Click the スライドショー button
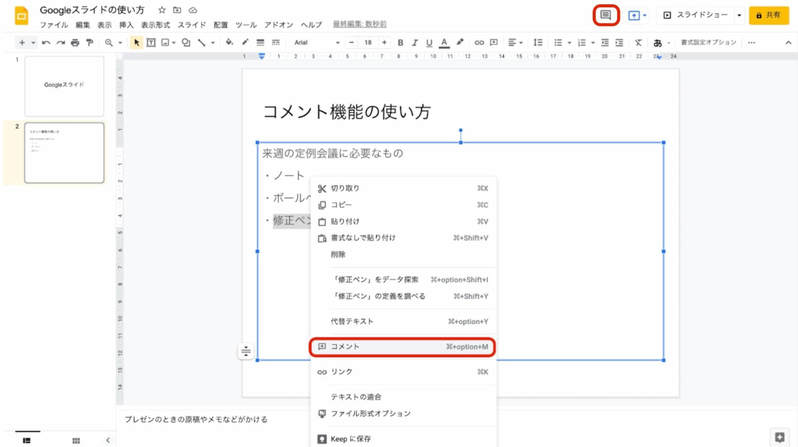 696,15
